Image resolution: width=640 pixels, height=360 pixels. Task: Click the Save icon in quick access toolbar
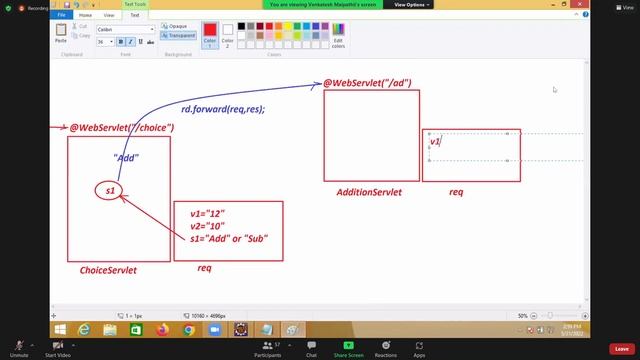pos(67,4)
